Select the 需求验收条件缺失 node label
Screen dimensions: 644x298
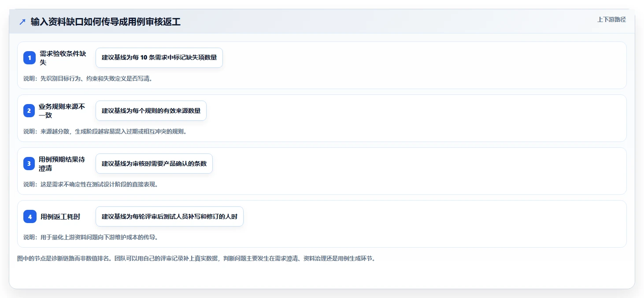point(63,58)
